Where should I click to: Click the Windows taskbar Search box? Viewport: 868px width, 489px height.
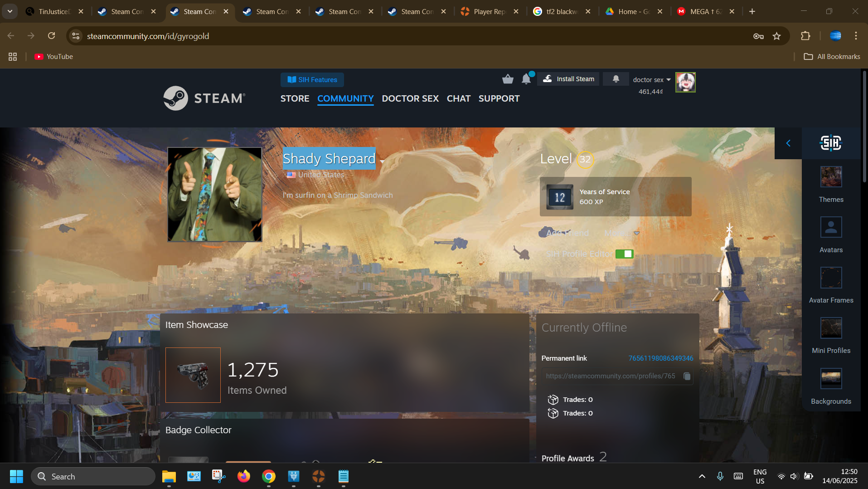(93, 476)
